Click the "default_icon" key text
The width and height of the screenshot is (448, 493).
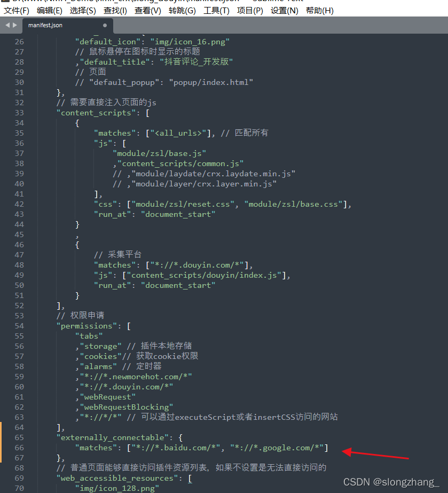pos(107,42)
